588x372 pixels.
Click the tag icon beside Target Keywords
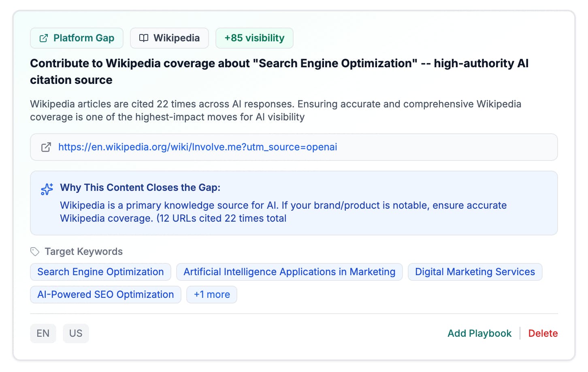pos(35,252)
